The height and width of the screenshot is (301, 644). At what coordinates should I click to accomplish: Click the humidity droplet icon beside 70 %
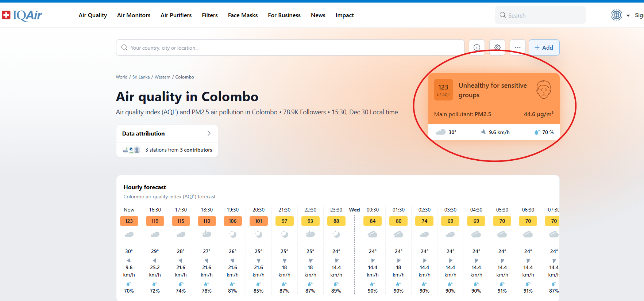[x=537, y=132]
